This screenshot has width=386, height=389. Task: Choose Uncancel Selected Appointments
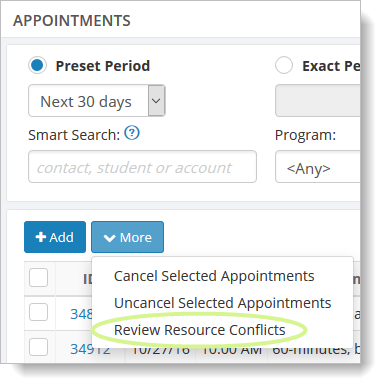(222, 303)
